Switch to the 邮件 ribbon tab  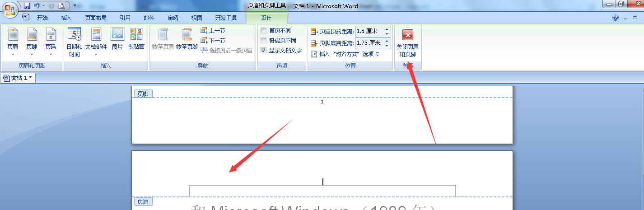[149, 18]
